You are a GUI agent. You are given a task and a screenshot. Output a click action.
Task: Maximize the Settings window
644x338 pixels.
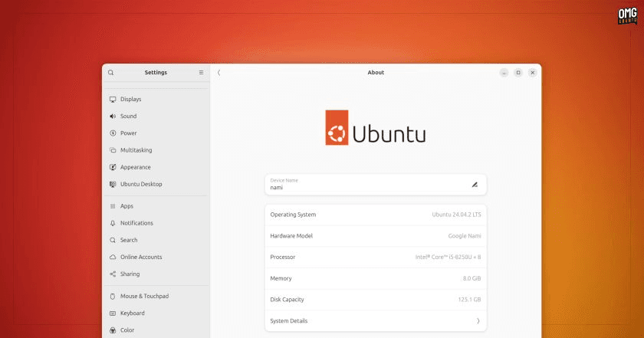coord(518,73)
